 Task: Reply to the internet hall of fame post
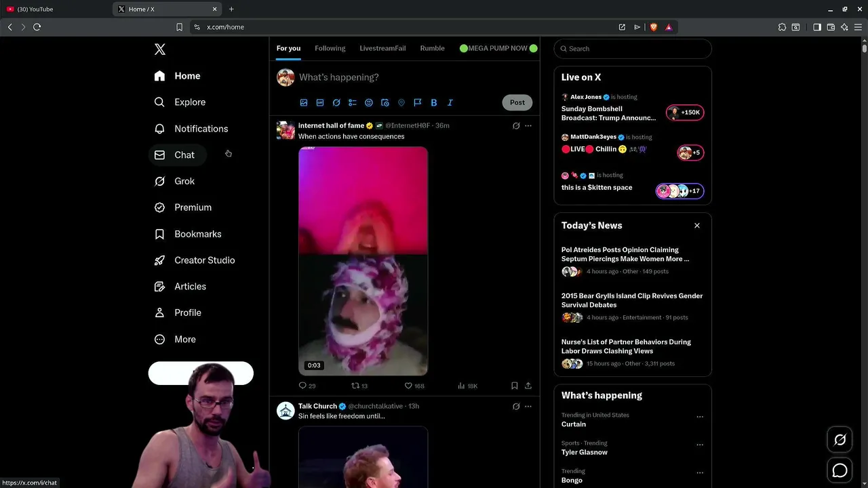(307, 386)
